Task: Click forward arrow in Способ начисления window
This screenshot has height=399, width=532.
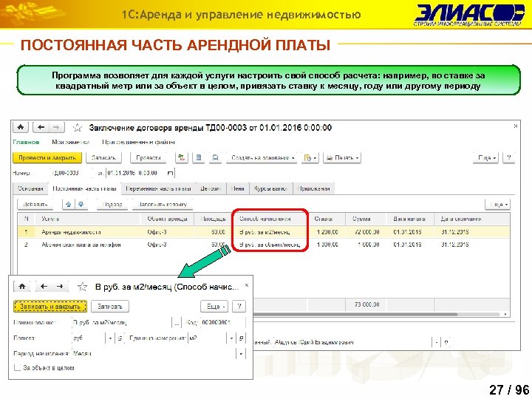Action: 60,287
